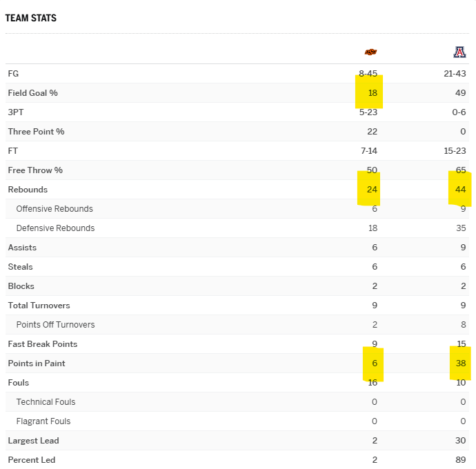Click the highlighted 18 field goal percentage
This screenshot has height=469, width=476.
tap(372, 93)
